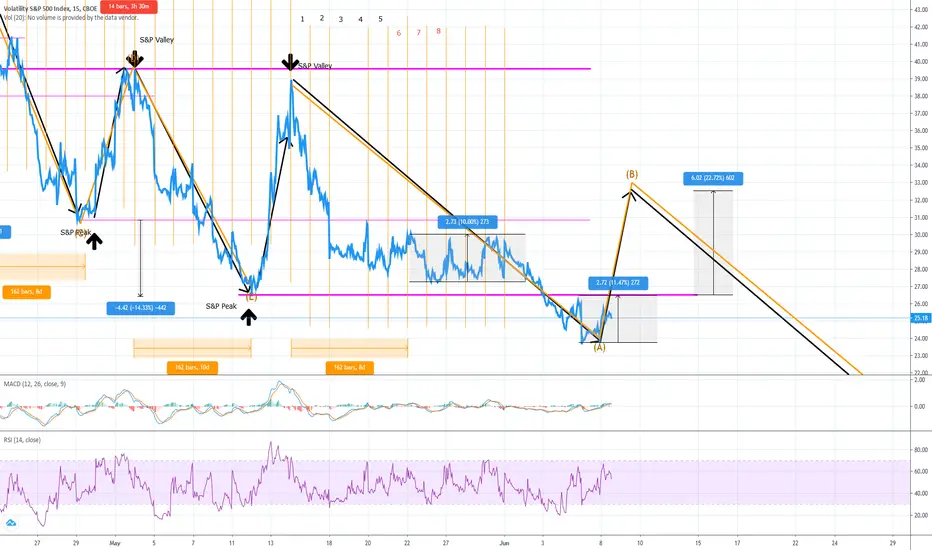Click the 'Volatility S&P 500 Index, 15, CBOE' title
This screenshot has height=550, width=932.
point(50,9)
